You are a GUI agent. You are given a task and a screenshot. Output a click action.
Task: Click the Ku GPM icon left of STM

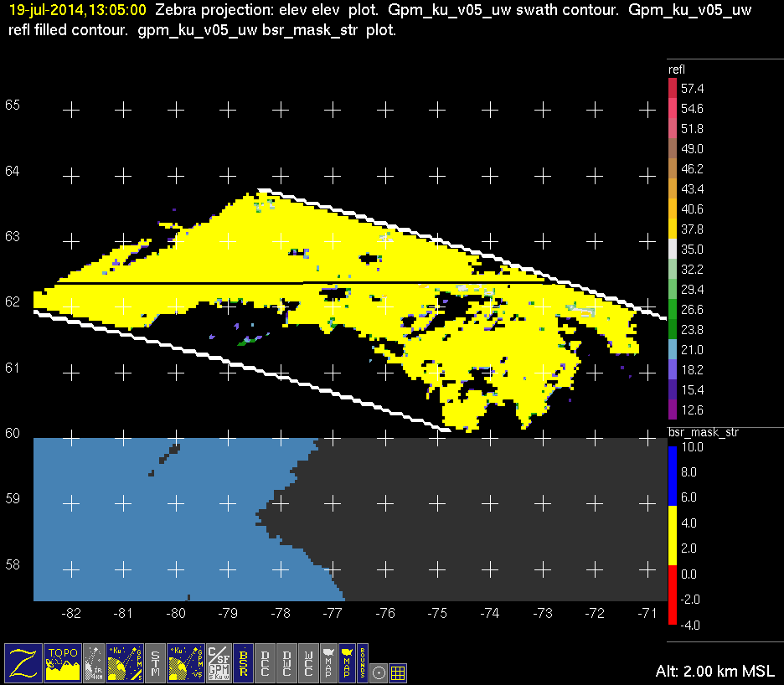tap(126, 662)
